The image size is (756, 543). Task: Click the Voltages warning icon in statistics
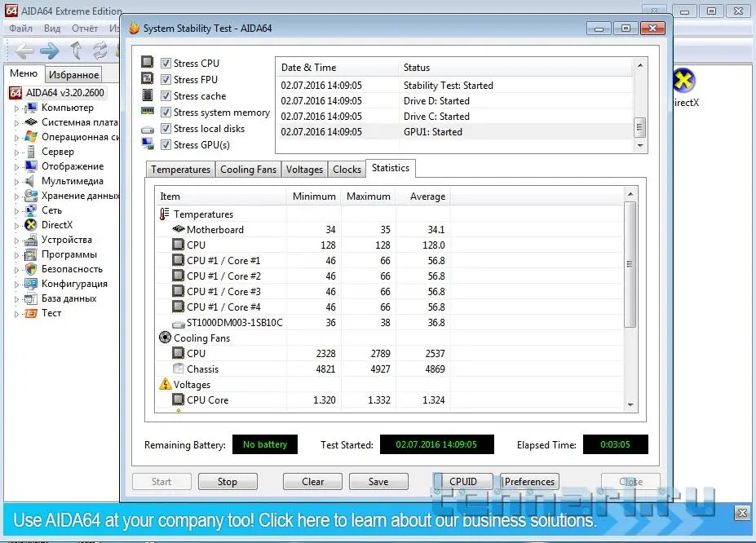pos(166,384)
